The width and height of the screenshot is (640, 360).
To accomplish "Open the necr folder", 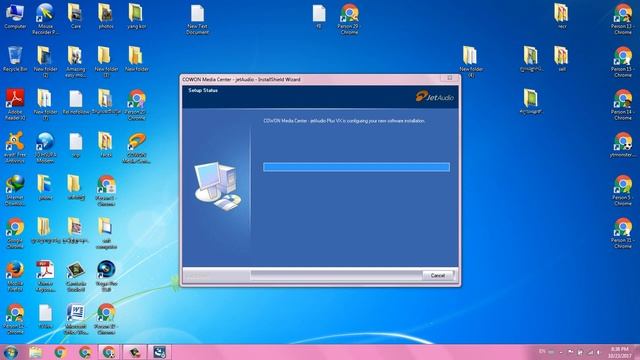I will click(x=562, y=17).
